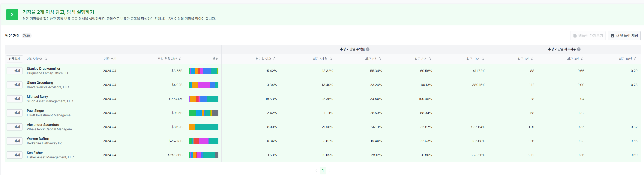Click $267.18B asset value
This screenshot has width=644, height=175.
click(175, 141)
